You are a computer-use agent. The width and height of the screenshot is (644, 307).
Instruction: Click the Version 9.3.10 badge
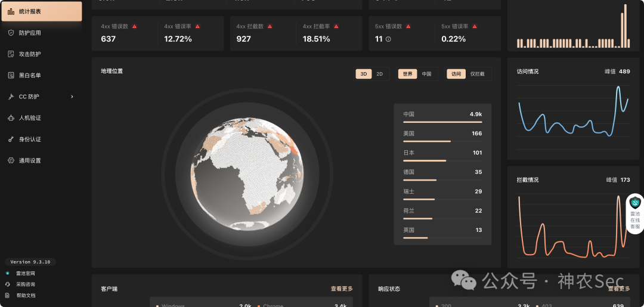(30, 262)
